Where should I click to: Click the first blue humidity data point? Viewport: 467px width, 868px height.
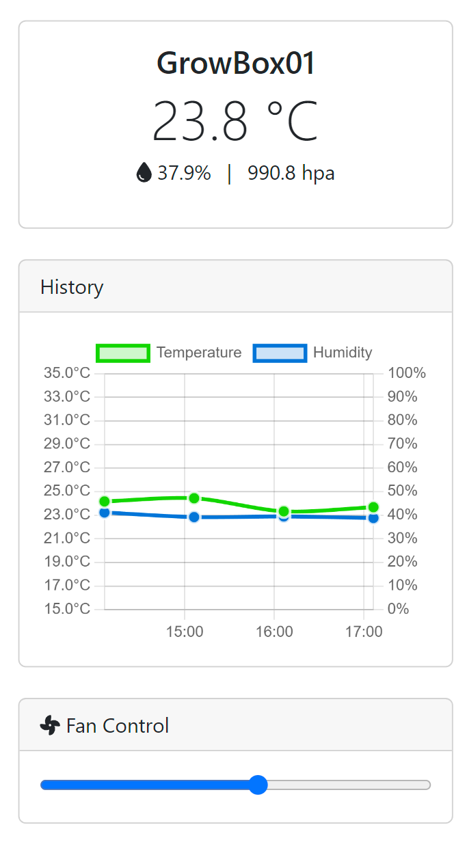point(105,513)
